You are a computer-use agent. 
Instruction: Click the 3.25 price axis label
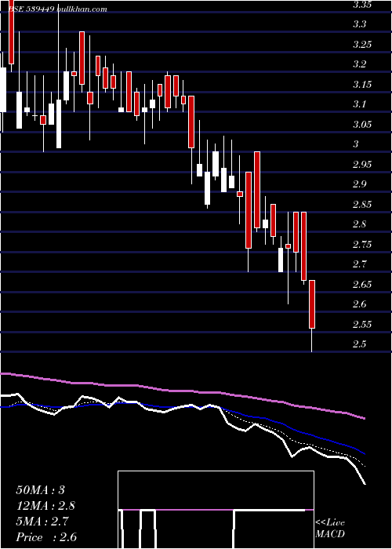362,45
